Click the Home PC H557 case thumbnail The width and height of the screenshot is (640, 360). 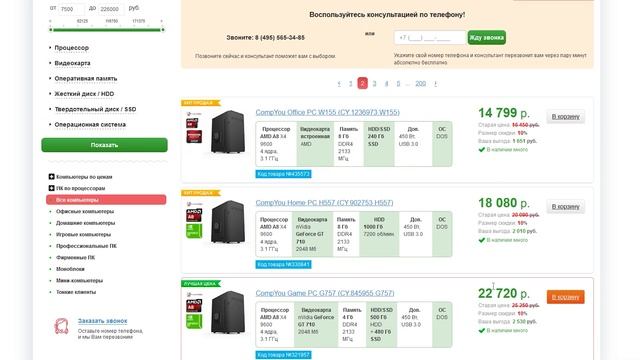coord(228,222)
